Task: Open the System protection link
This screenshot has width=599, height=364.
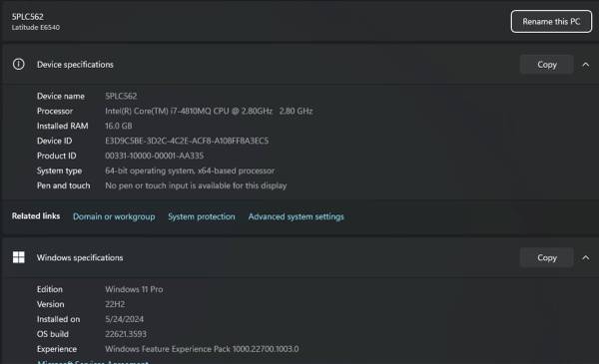Action: (202, 216)
